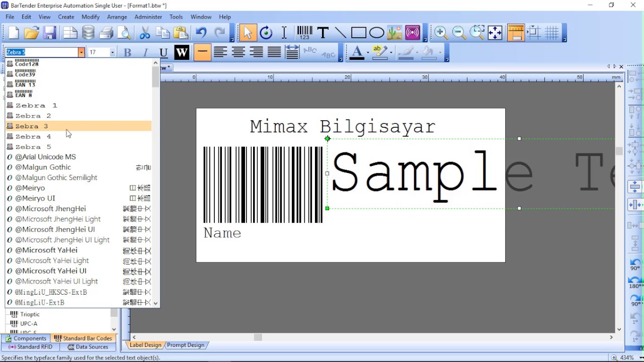Select the Ellipse drawing tool
Viewport: 644px width, 362px height.
(x=377, y=33)
